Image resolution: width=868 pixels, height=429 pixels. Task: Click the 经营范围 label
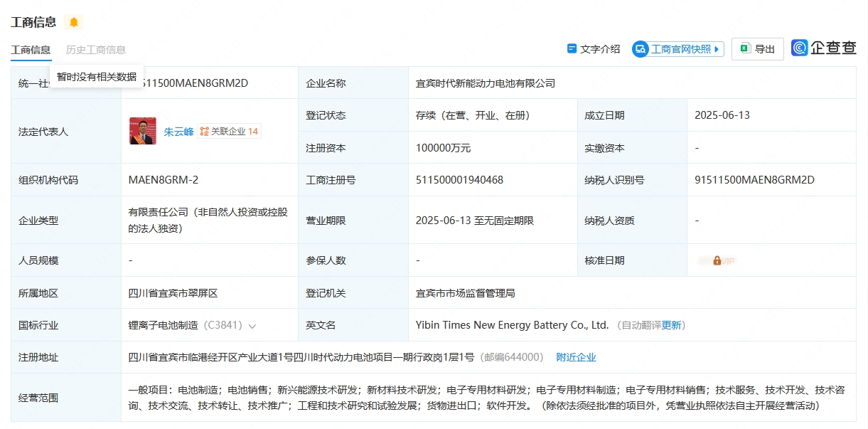click(38, 398)
